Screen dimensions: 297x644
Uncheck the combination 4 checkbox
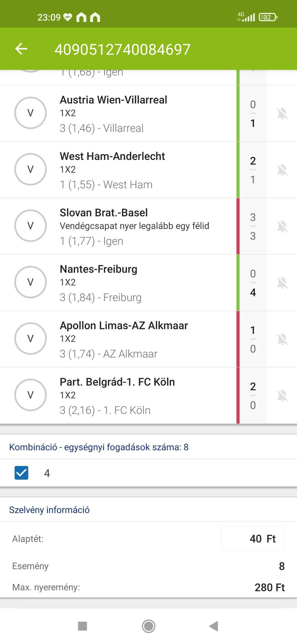(x=21, y=473)
